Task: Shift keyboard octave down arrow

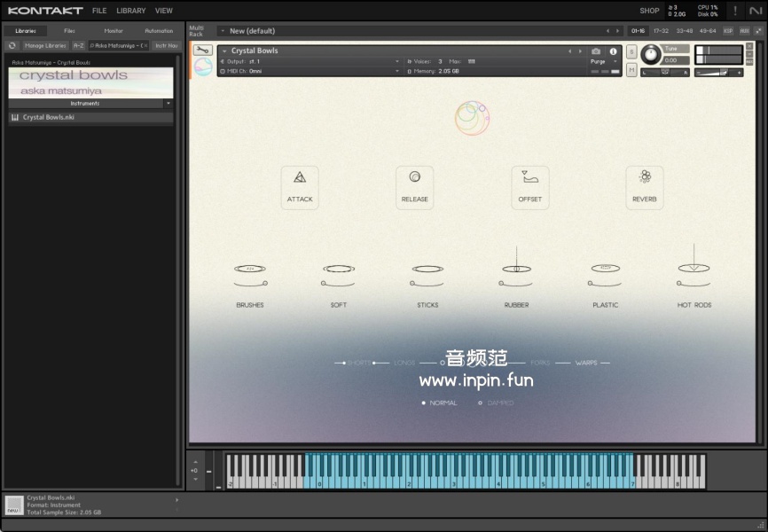Action: coord(195,480)
